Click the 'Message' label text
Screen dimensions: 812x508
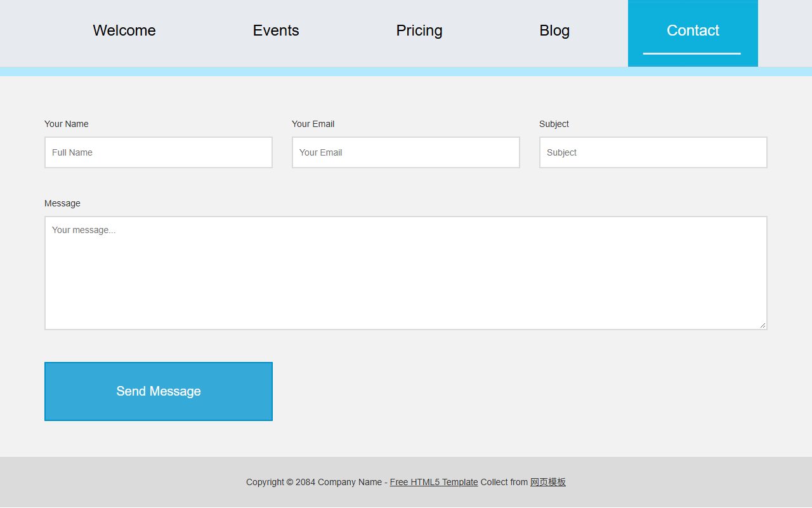62,203
